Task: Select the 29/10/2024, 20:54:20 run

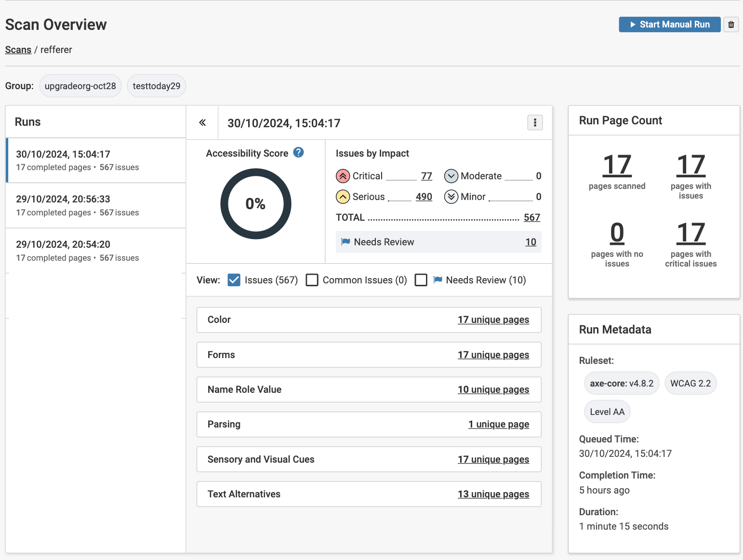Action: click(95, 251)
